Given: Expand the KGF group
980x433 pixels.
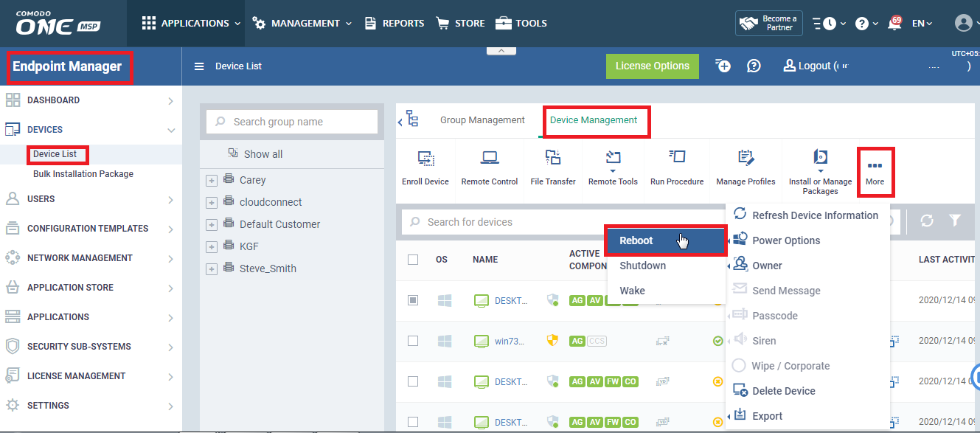Looking at the screenshot, I should pyautogui.click(x=212, y=247).
